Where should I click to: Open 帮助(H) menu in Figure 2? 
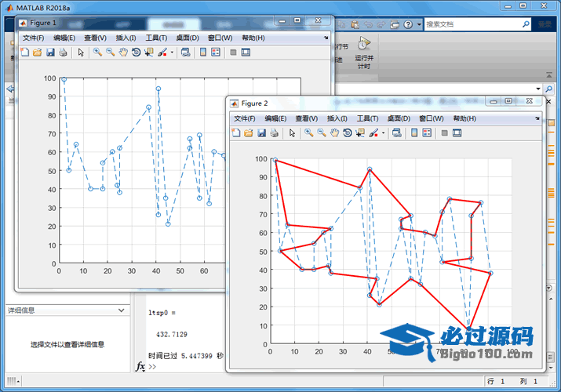tap(464, 118)
